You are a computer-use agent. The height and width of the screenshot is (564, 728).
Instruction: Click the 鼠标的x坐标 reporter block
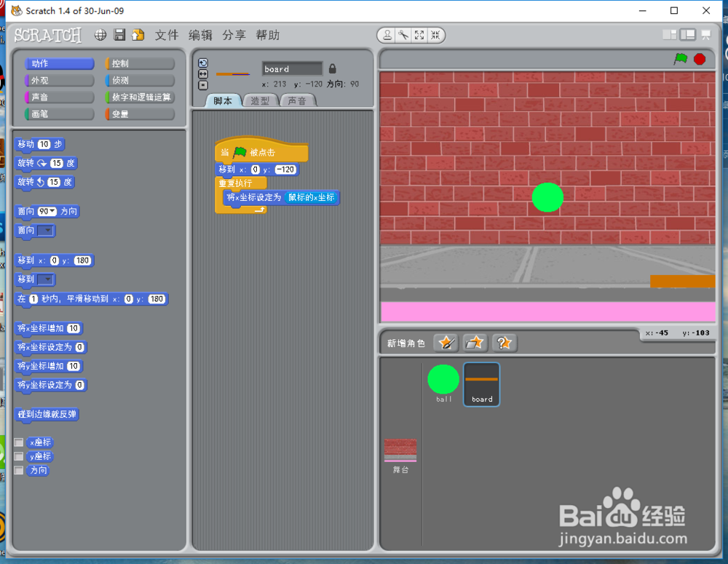pos(311,197)
